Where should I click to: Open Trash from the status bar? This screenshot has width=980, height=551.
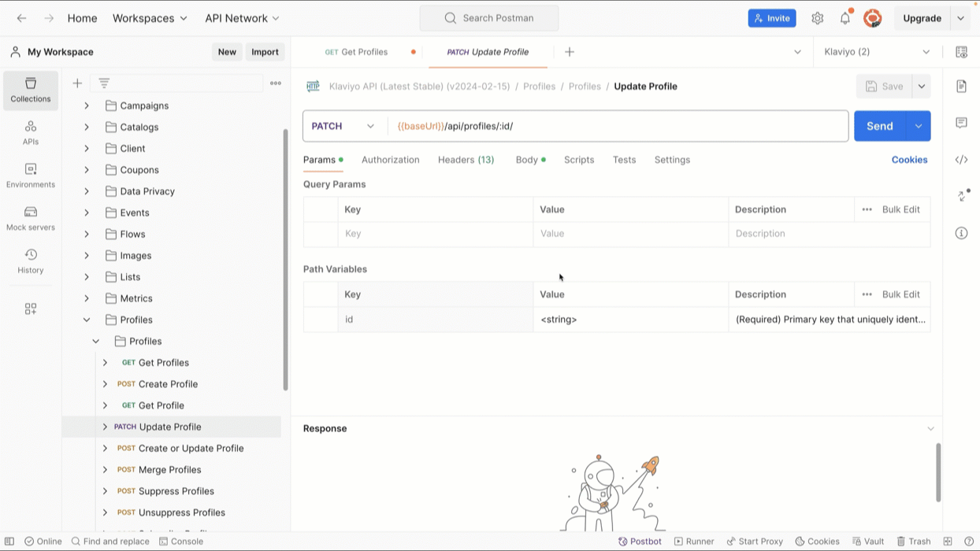tap(913, 542)
